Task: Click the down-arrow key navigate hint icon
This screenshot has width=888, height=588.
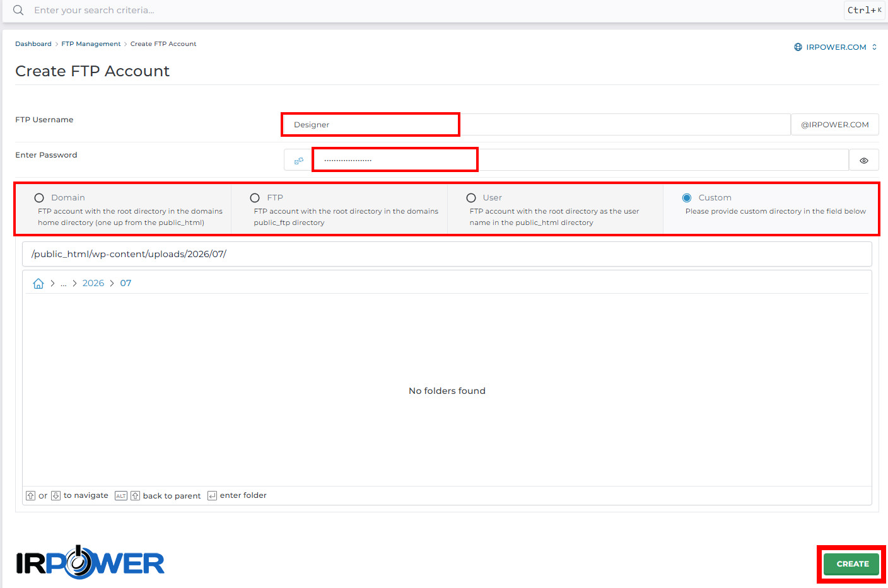Action: point(56,496)
